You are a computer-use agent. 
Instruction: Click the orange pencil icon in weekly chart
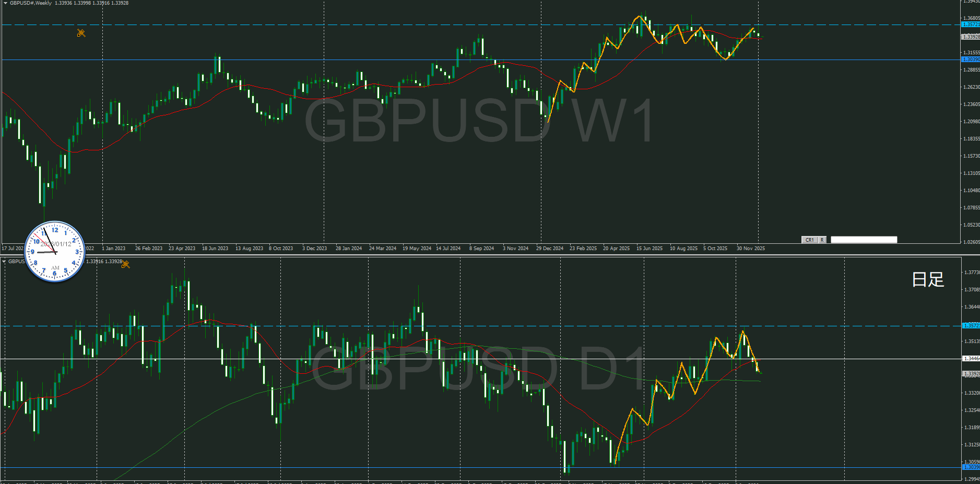pyautogui.click(x=81, y=33)
